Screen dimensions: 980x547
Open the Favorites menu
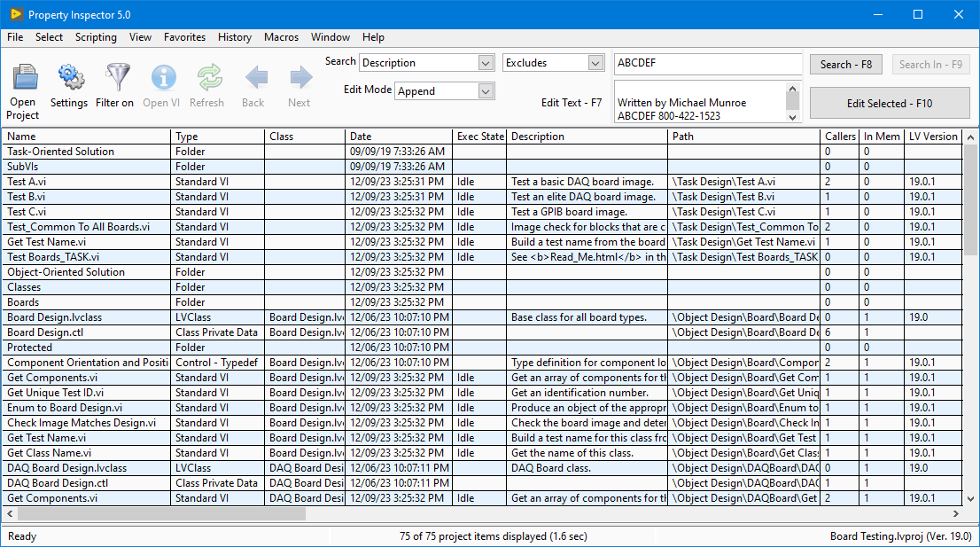184,37
